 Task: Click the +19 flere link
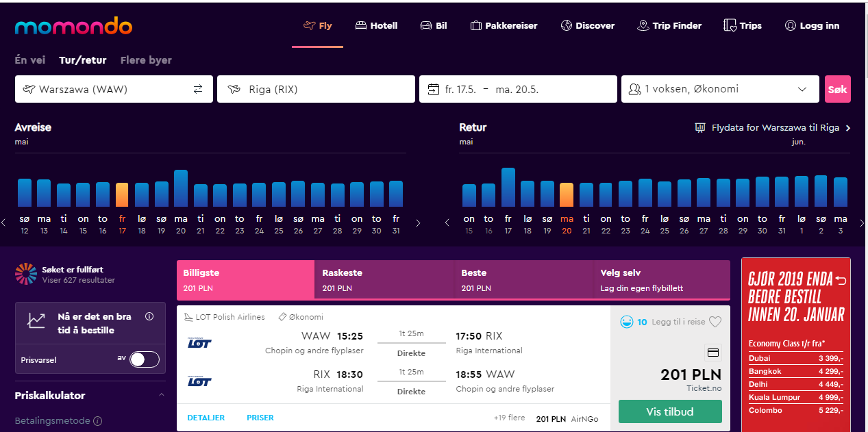(x=509, y=418)
